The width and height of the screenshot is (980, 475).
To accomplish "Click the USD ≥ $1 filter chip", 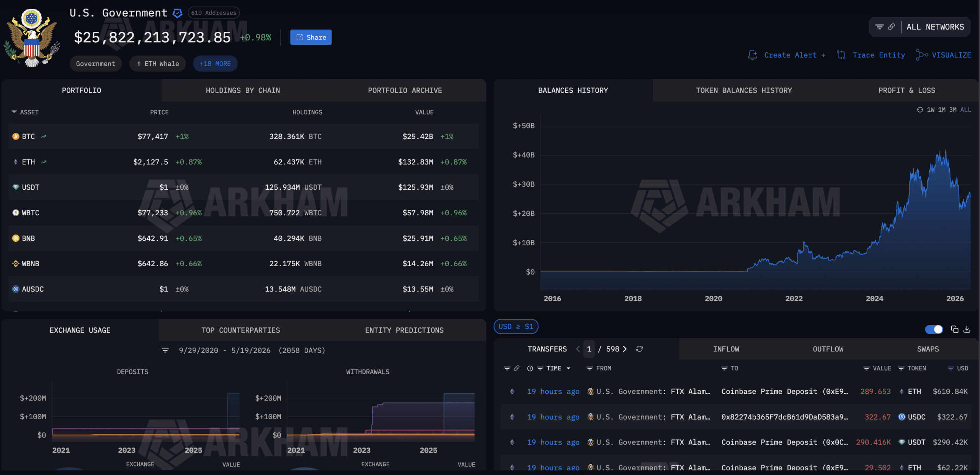I will click(x=516, y=327).
